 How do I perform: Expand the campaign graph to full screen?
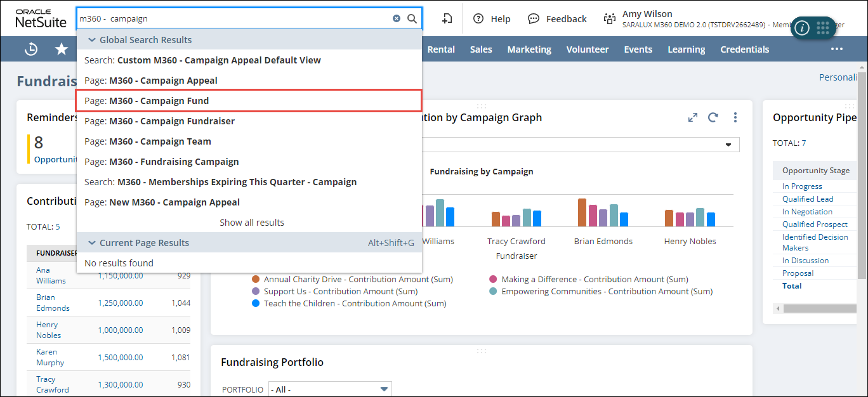(693, 117)
